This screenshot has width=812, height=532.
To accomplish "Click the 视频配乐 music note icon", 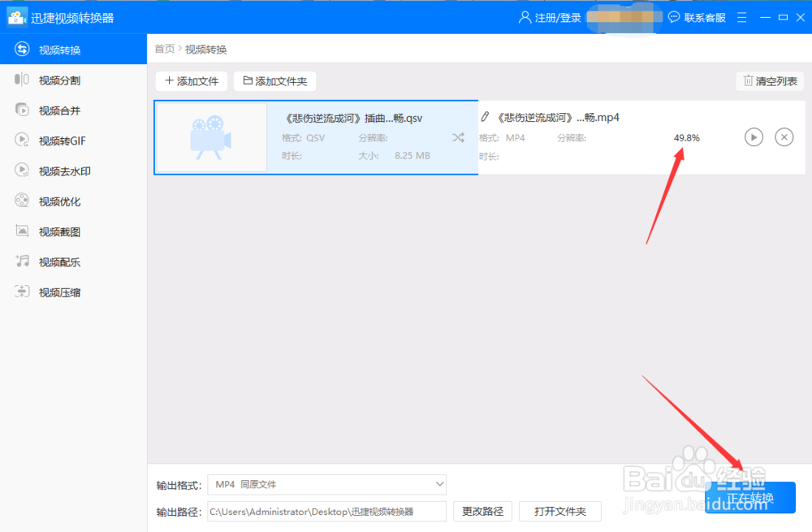I will coord(22,261).
